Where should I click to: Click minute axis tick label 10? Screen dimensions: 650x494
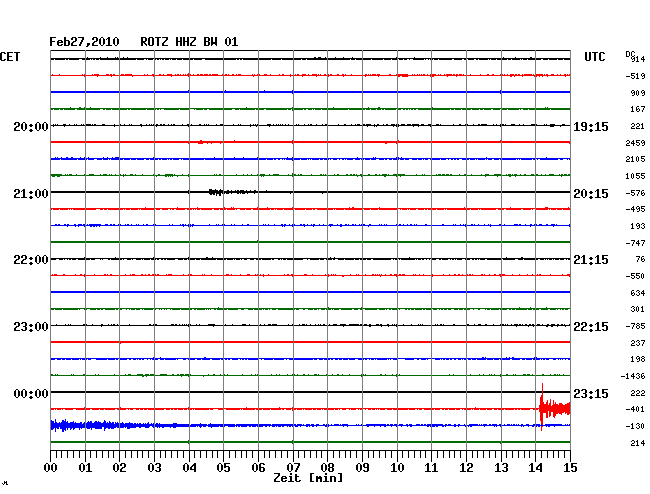click(397, 468)
